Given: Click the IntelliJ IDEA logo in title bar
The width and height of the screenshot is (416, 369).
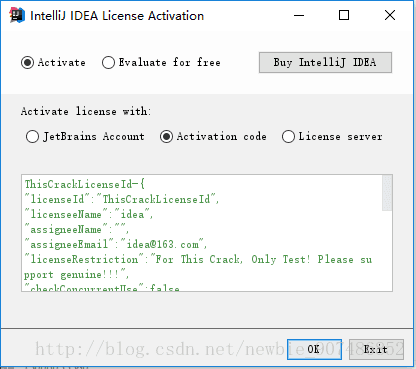Looking at the screenshot, I should pos(17,15).
